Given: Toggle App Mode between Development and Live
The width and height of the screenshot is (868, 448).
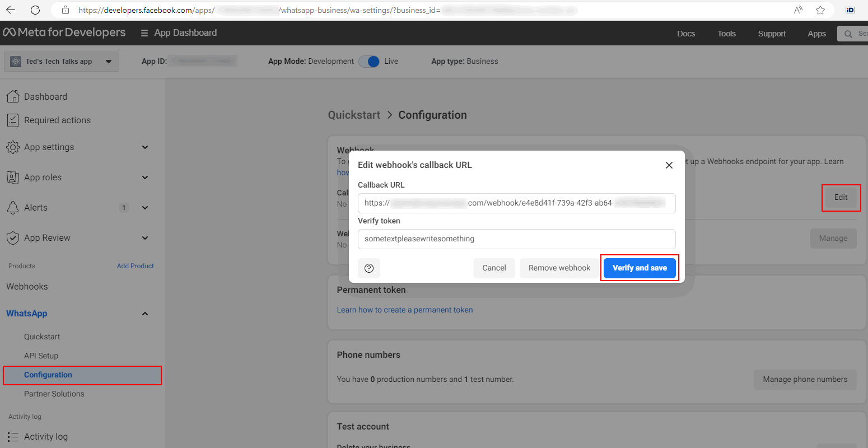Looking at the screenshot, I should [x=369, y=62].
